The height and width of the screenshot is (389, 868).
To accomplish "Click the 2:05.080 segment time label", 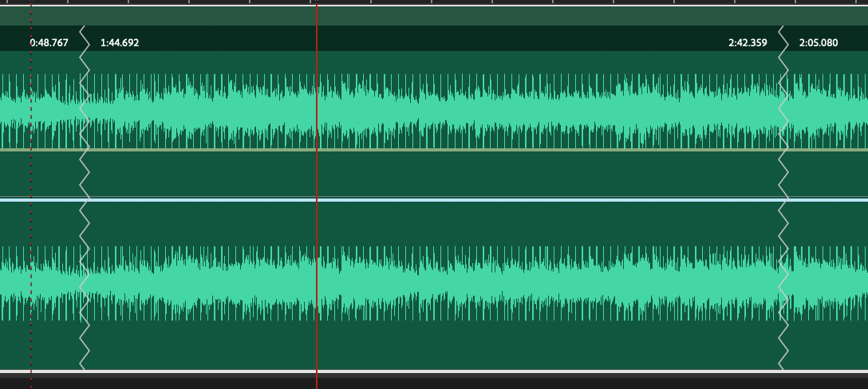I will (819, 42).
